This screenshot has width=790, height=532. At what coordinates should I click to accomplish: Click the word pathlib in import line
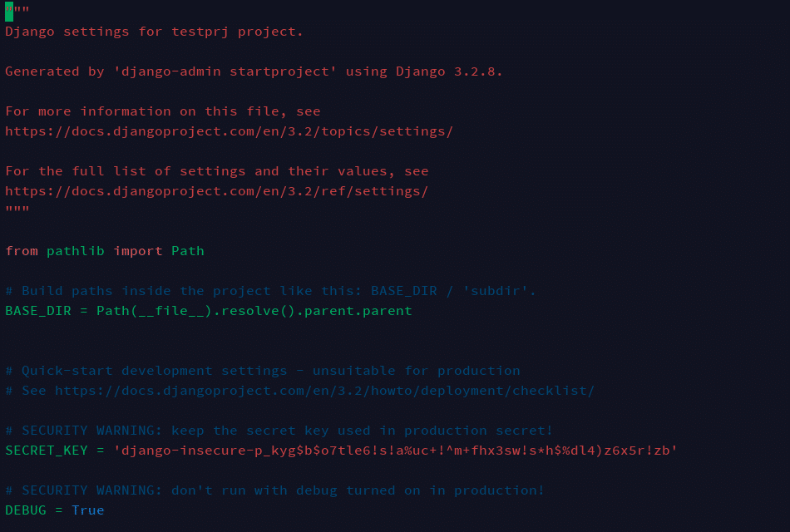(x=75, y=251)
